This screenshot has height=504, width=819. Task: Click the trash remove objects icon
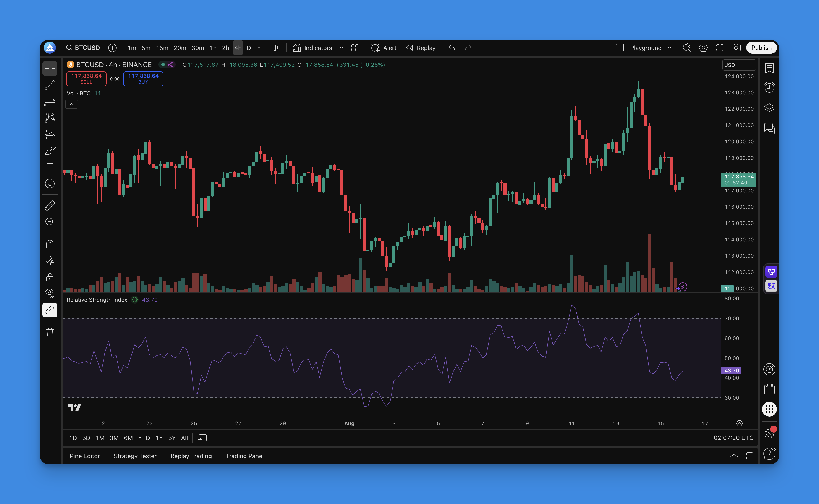tap(50, 332)
